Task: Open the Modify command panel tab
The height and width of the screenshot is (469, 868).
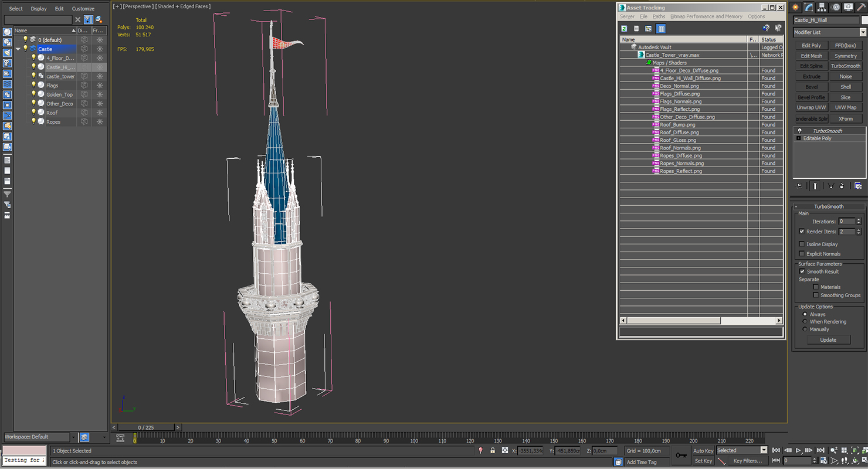Action: point(809,7)
